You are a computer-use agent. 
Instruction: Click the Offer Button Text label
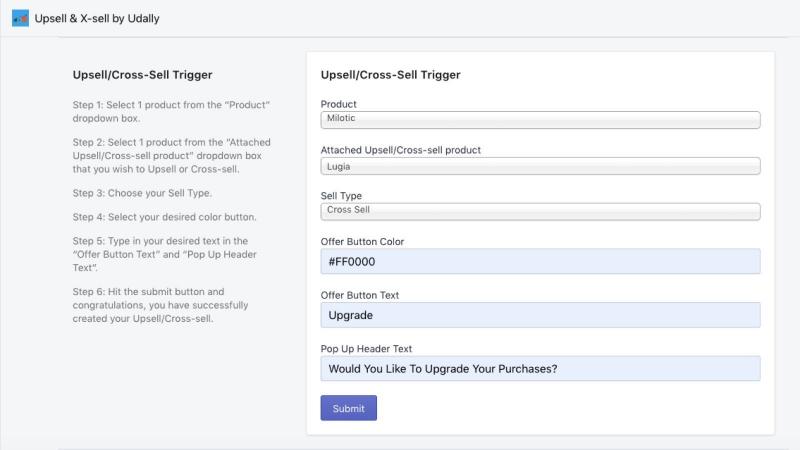(x=360, y=295)
